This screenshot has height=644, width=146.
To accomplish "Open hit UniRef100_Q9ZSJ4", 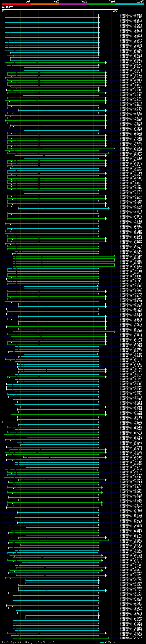I will point(131,55).
